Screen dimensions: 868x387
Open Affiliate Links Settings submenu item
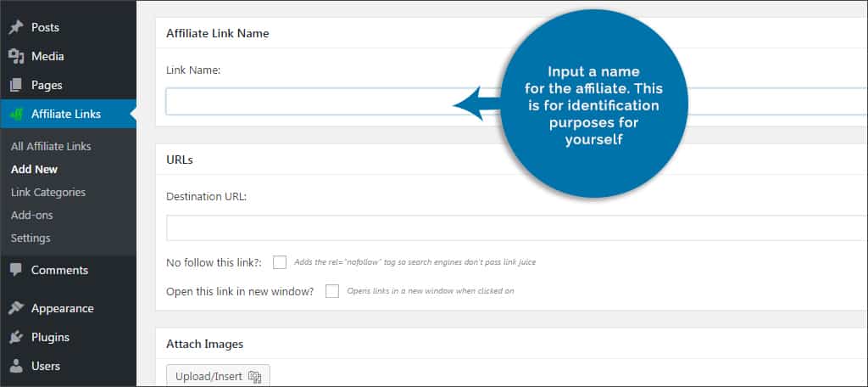[31, 238]
